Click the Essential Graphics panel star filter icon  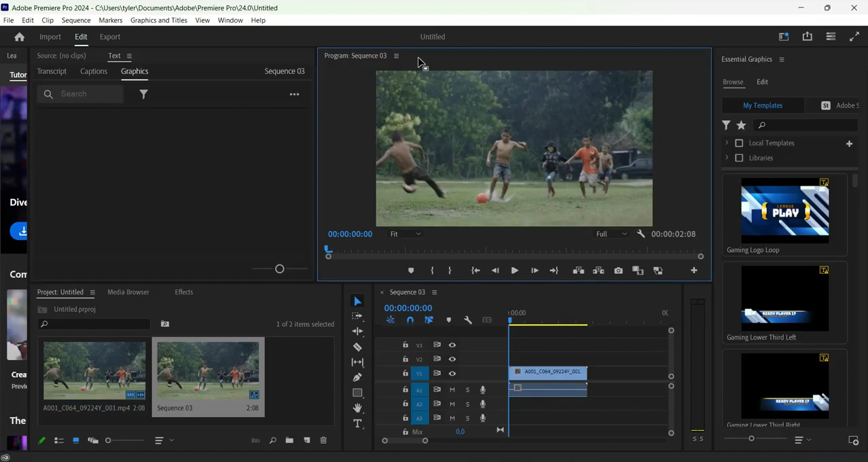coord(741,125)
